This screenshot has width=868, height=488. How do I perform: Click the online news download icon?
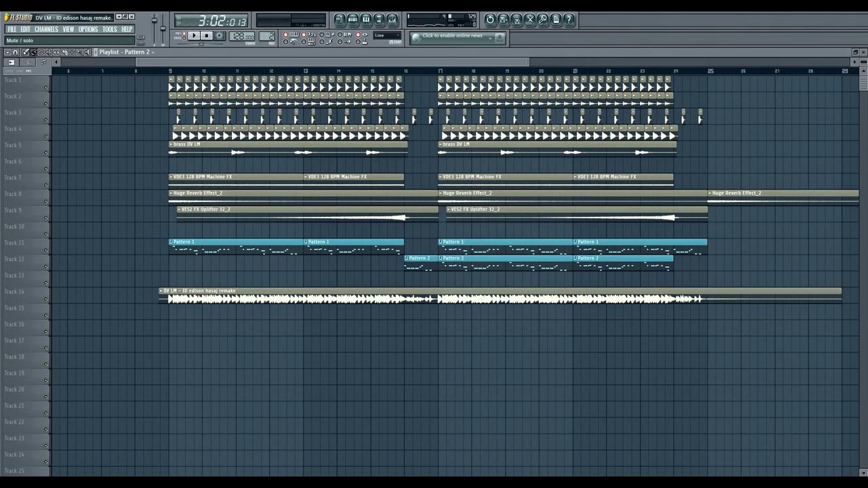pos(500,38)
